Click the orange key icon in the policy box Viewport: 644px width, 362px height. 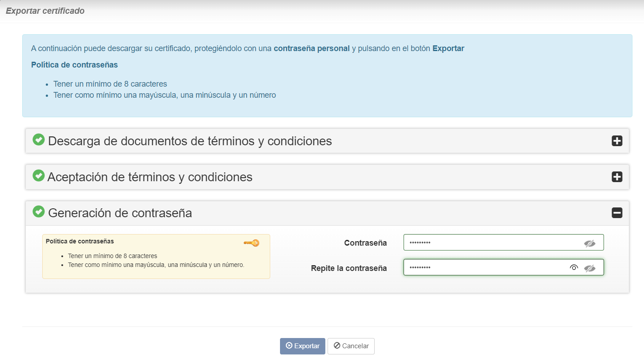(x=251, y=243)
